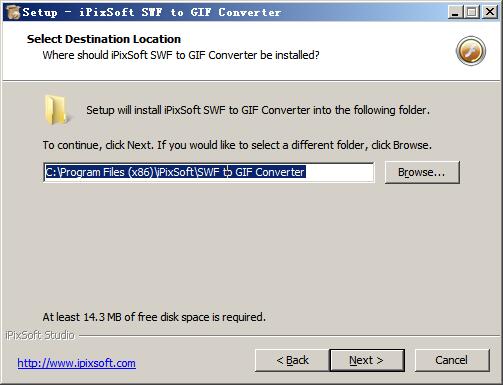The width and height of the screenshot is (503, 385).
Task: Maximize the setup window
Action: (x=472, y=12)
